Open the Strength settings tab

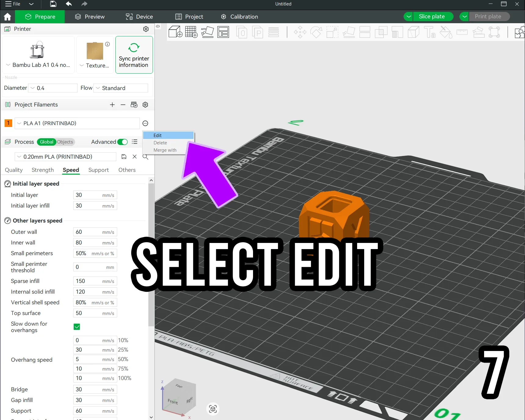[x=43, y=170]
